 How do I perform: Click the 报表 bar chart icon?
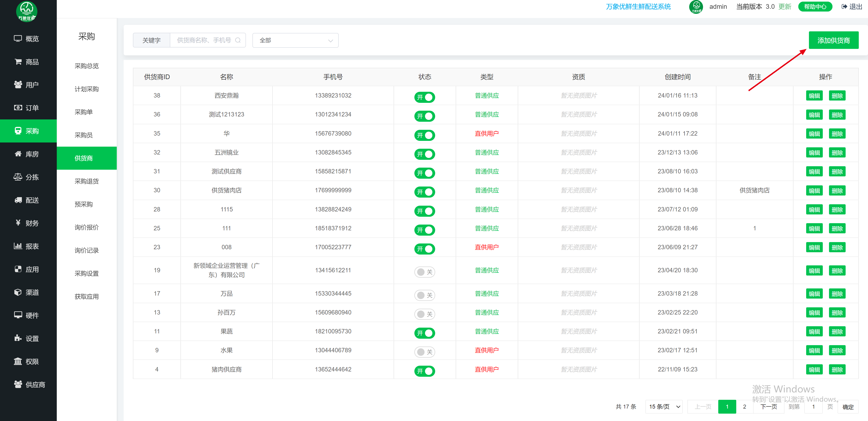pyautogui.click(x=18, y=246)
